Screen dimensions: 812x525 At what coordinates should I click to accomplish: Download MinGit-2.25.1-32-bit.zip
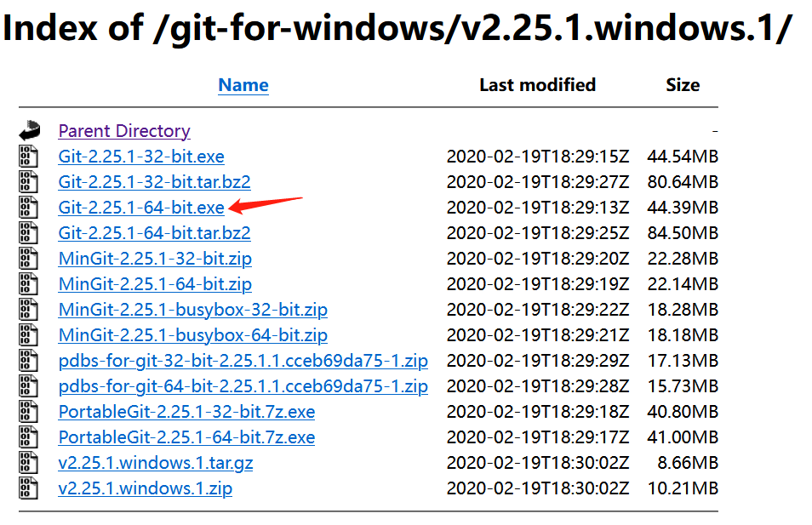pyautogui.click(x=155, y=259)
